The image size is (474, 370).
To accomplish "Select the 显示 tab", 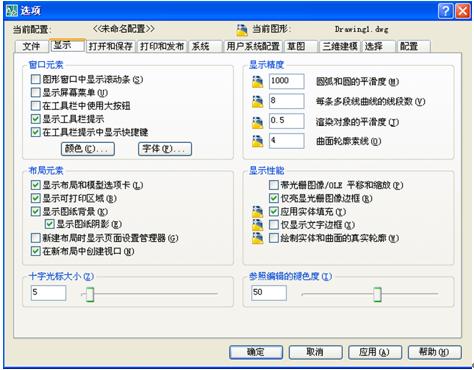I will pyautogui.click(x=67, y=45).
